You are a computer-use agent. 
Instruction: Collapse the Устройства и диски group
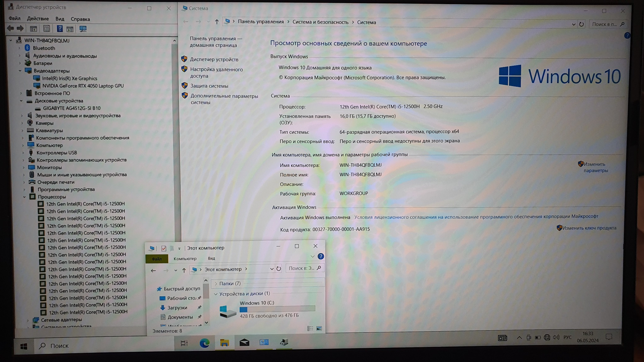tap(216, 294)
